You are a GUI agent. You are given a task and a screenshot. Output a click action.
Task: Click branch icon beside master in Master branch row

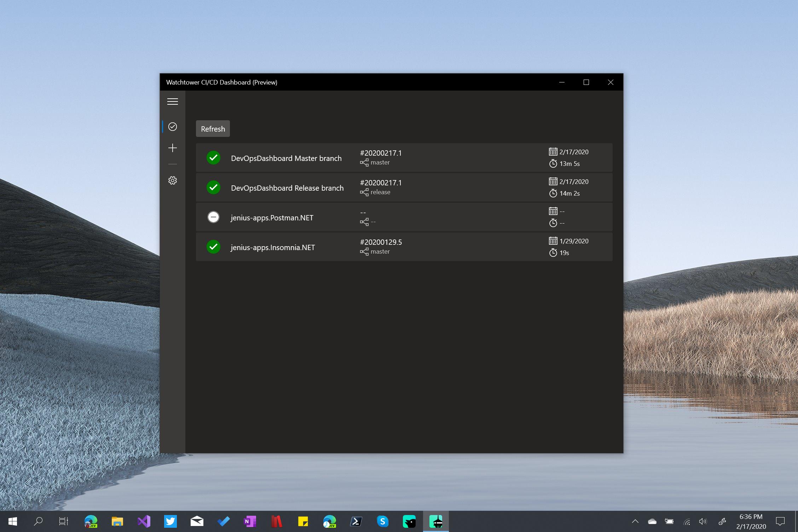click(x=364, y=163)
